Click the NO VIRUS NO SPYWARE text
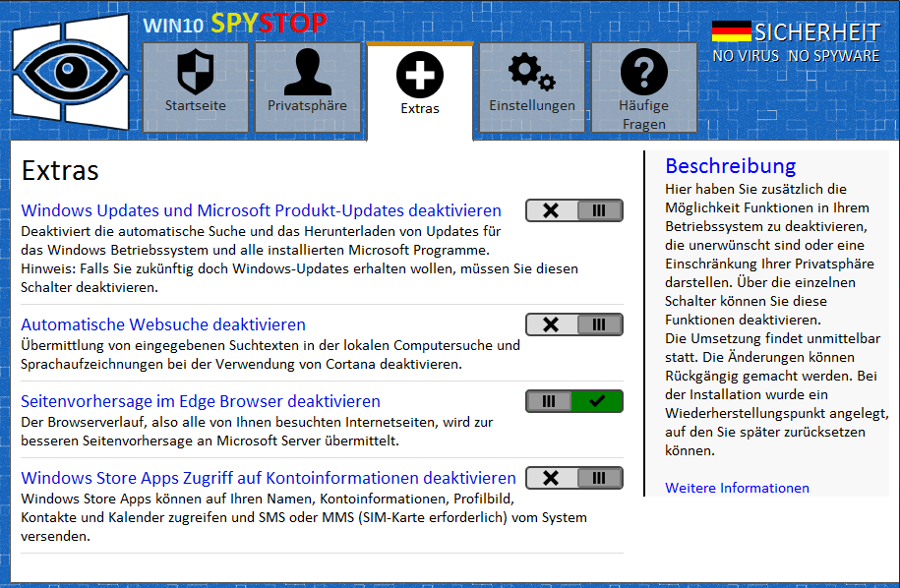The image size is (900, 588). click(x=796, y=56)
